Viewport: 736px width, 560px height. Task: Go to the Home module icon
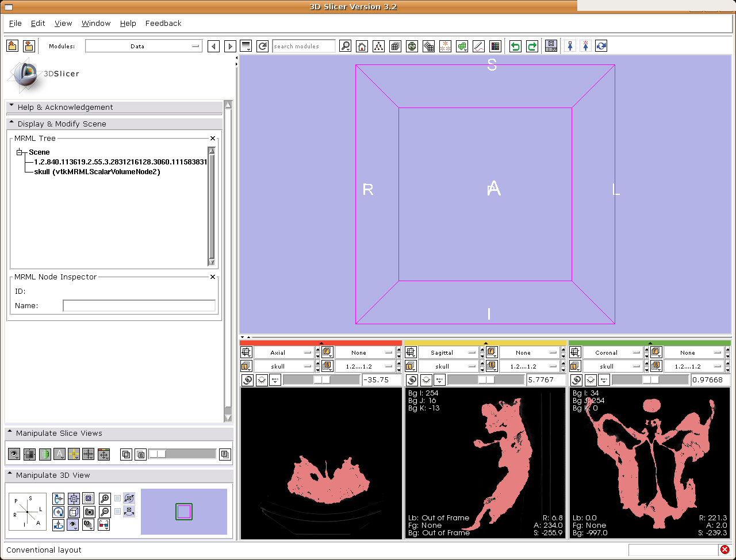[362, 46]
